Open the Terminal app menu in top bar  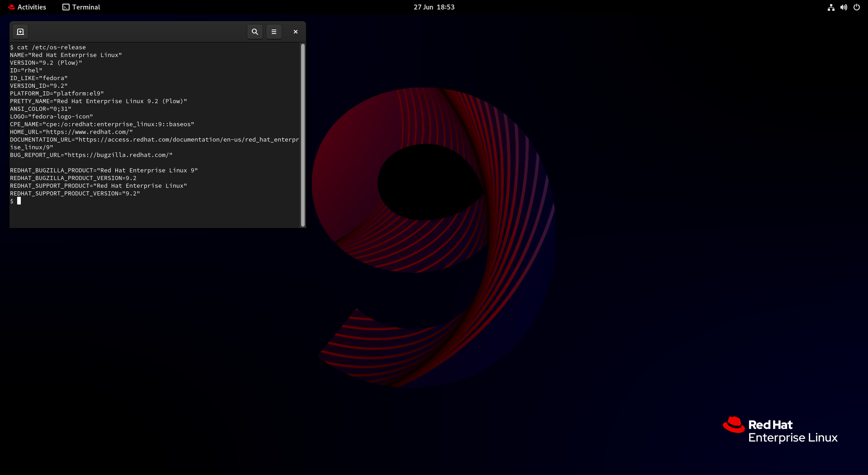81,7
